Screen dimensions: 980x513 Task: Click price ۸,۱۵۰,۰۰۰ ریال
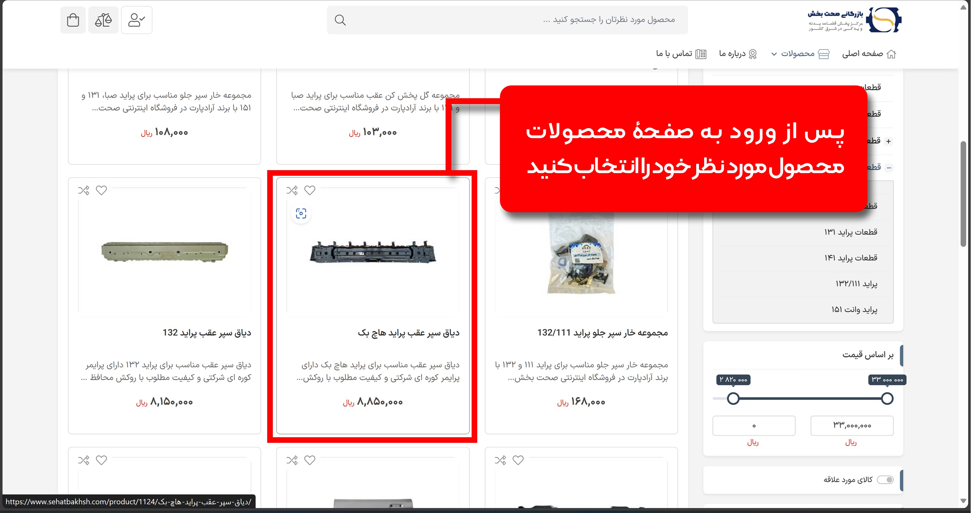click(x=164, y=402)
